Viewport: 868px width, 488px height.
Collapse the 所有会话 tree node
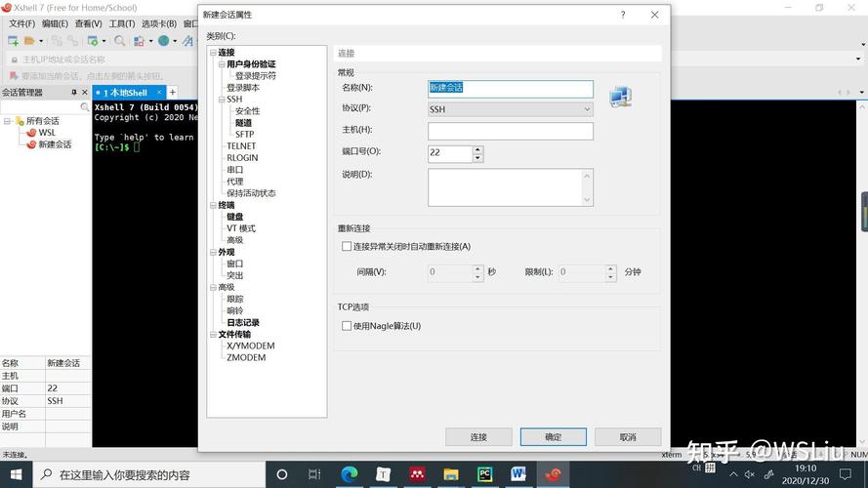click(7, 121)
